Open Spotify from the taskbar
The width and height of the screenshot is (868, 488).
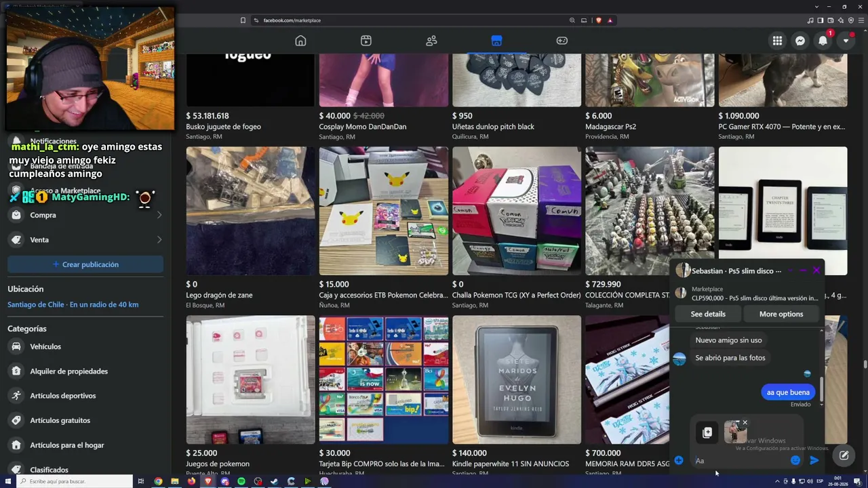241,481
